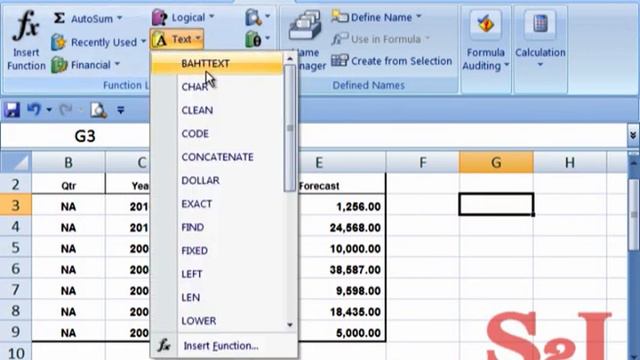The width and height of the screenshot is (640, 360).
Task: Open the Financial functions icon
Action: coord(59,65)
